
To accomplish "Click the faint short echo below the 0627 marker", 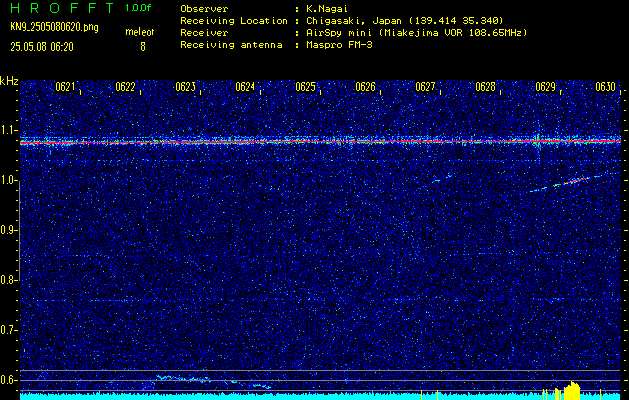I will (x=442, y=178).
